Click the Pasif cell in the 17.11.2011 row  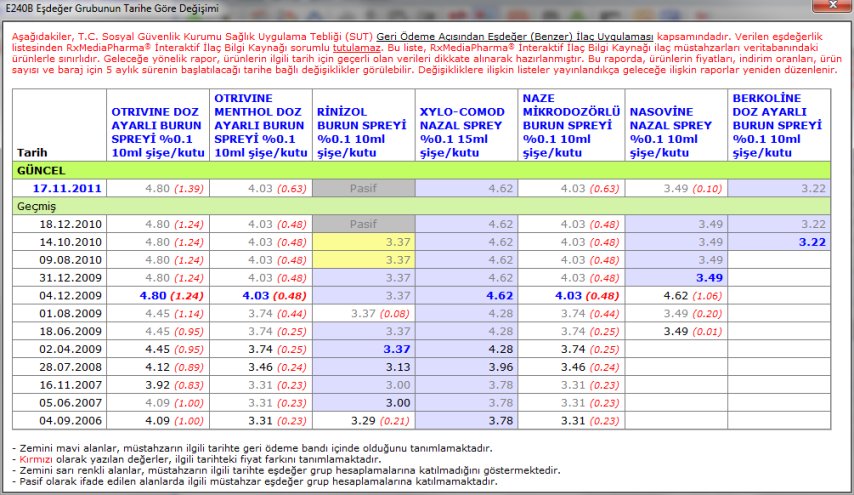[x=362, y=187]
